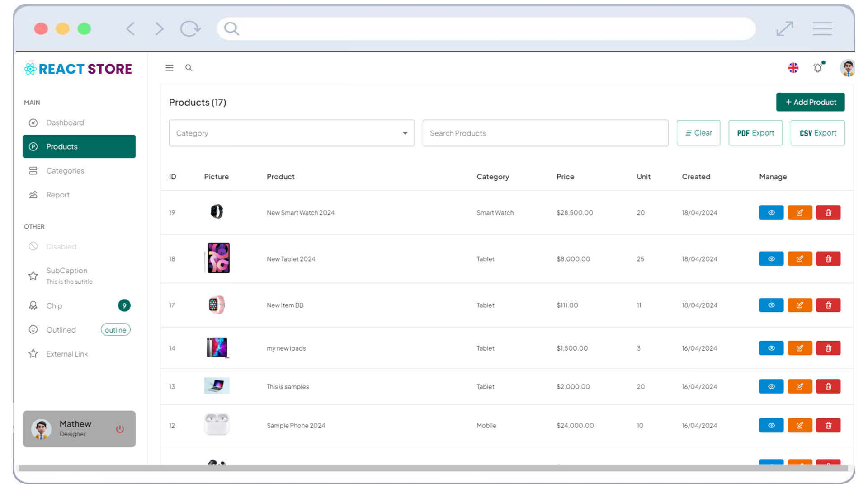Change language via UK flag icon

click(793, 68)
